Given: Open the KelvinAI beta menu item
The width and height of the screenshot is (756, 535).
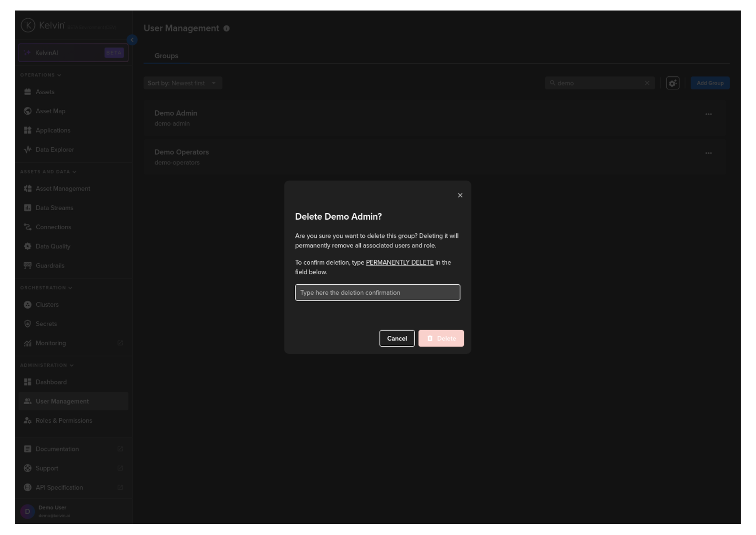Looking at the screenshot, I should click(x=73, y=53).
